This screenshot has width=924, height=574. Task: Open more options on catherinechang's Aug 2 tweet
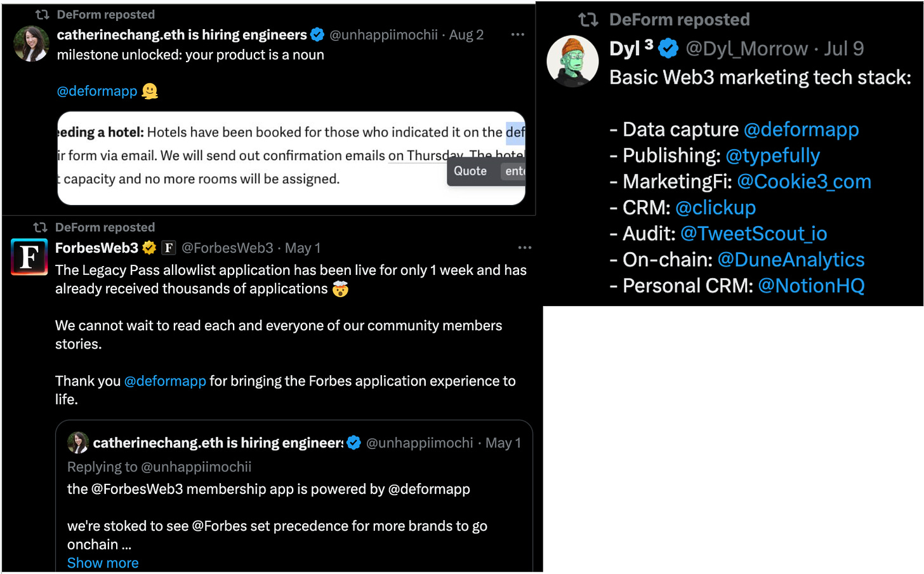518,34
